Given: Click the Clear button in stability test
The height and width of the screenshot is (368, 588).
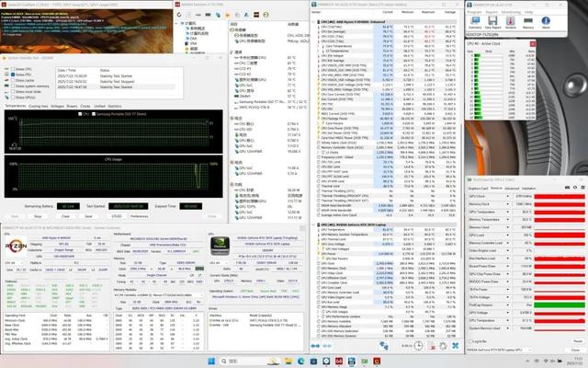Looking at the screenshot, I should click(x=65, y=217).
